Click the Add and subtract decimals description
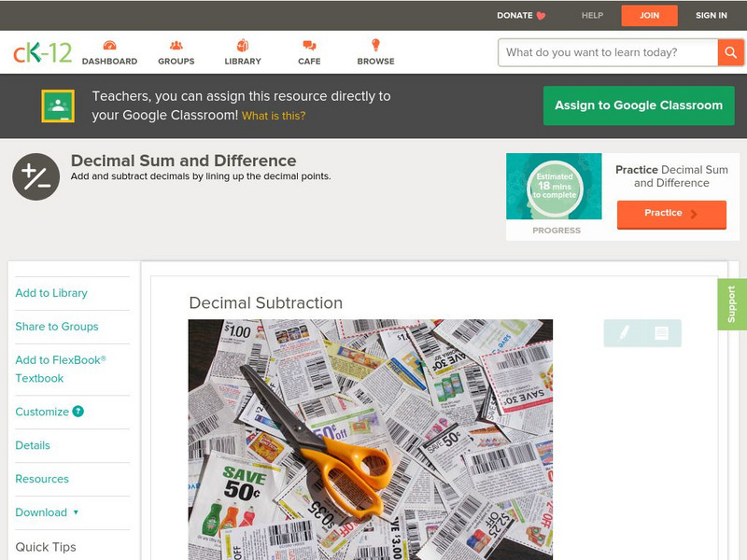Image resolution: width=747 pixels, height=560 pixels. pos(201,176)
